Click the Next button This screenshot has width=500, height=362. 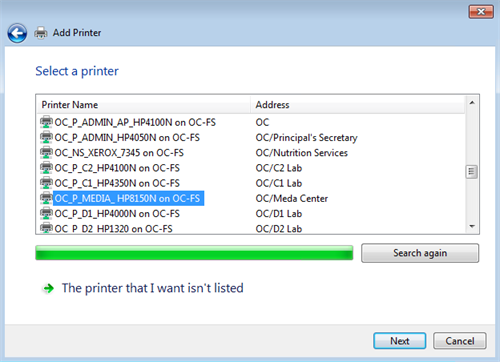click(400, 341)
